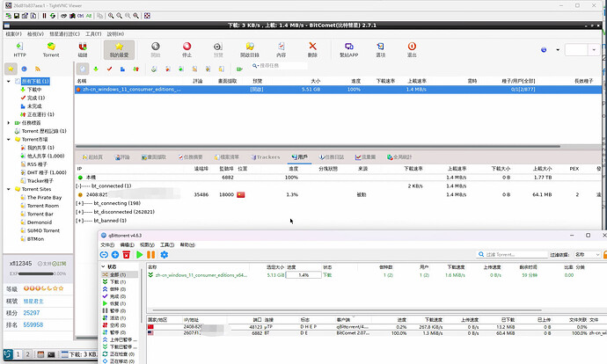This screenshot has height=364, width=607.
Task: Click the orange lock icon in qBittorrent
Action: click(x=604, y=254)
